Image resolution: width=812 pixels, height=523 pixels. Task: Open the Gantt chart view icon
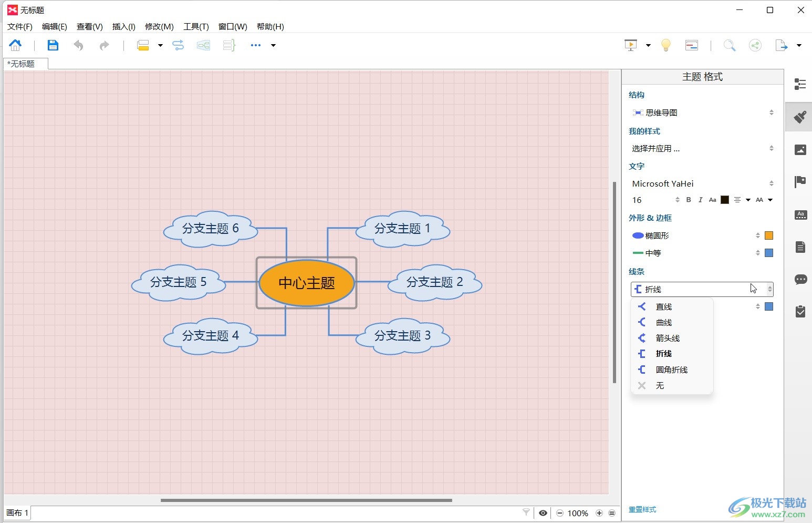tap(692, 45)
